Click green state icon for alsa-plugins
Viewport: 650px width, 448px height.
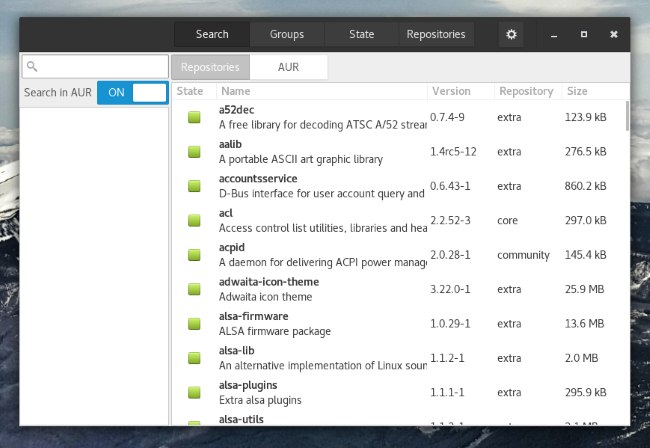point(194,392)
